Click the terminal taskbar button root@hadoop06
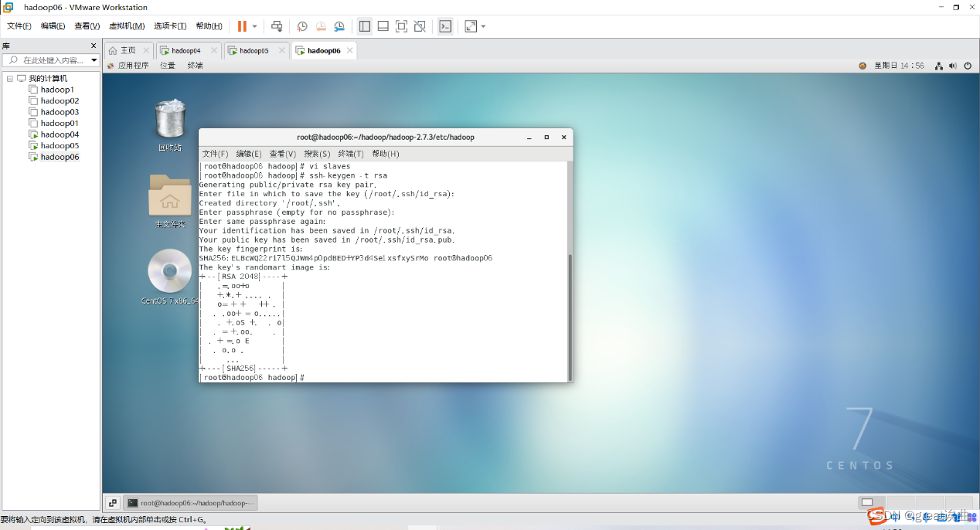 [191, 503]
